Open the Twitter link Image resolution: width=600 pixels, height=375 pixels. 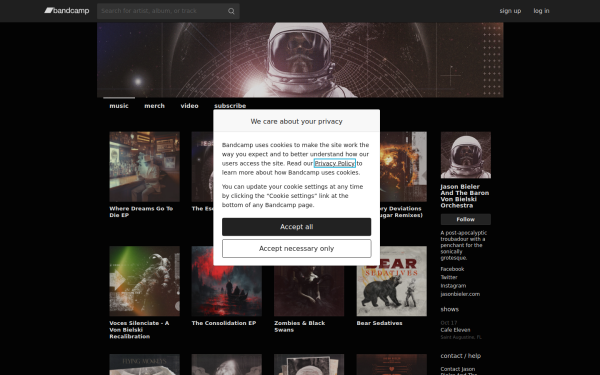[x=449, y=277]
